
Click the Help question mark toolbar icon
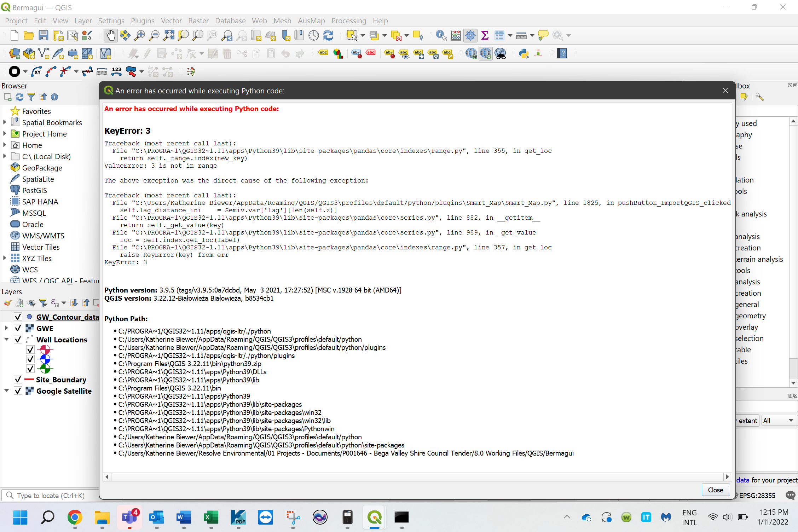pos(562,53)
